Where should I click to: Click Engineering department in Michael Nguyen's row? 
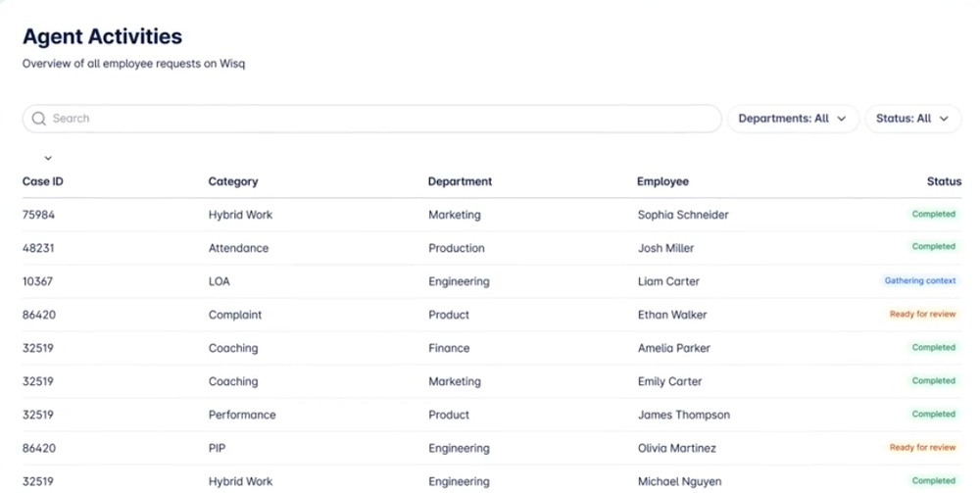point(459,482)
